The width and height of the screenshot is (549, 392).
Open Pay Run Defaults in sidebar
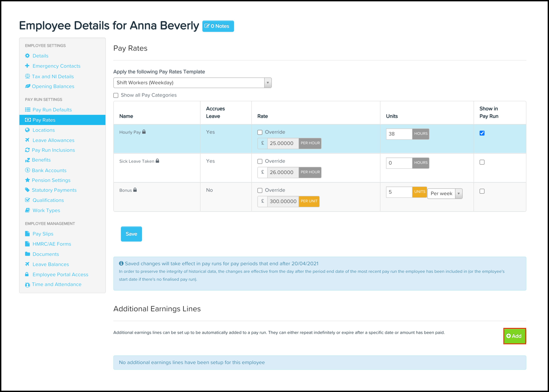[x=52, y=110]
